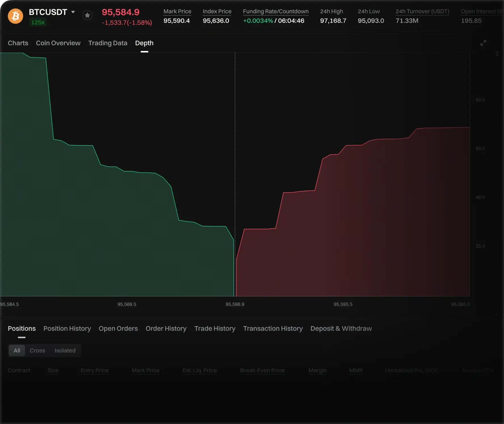View Transaction History
The height and width of the screenshot is (424, 504).
tap(273, 328)
